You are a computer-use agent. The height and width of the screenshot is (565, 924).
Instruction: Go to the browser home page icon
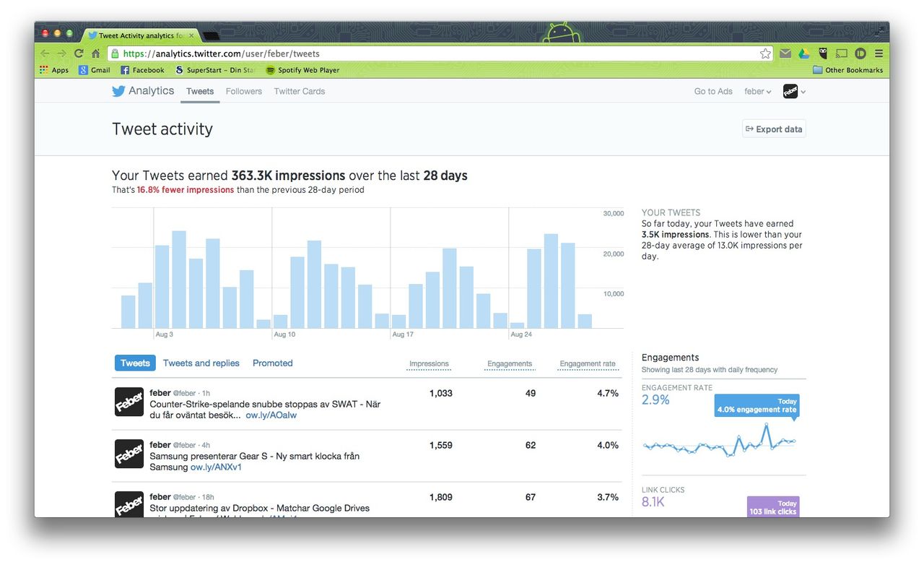click(x=95, y=53)
